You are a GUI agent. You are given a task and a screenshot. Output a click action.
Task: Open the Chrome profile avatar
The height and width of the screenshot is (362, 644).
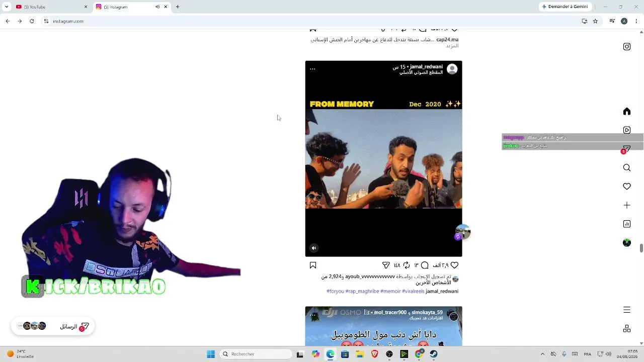pyautogui.click(x=624, y=21)
